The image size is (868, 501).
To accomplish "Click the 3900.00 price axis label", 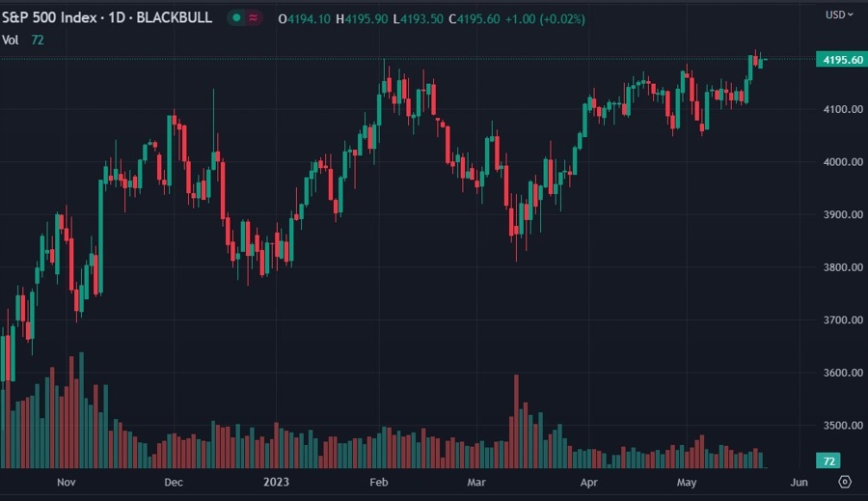I will pyautogui.click(x=843, y=214).
